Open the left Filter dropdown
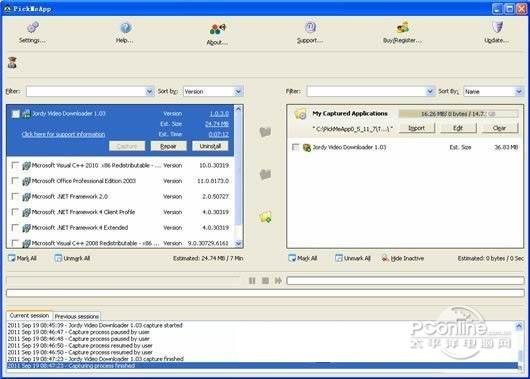530x379 pixels. click(x=149, y=92)
